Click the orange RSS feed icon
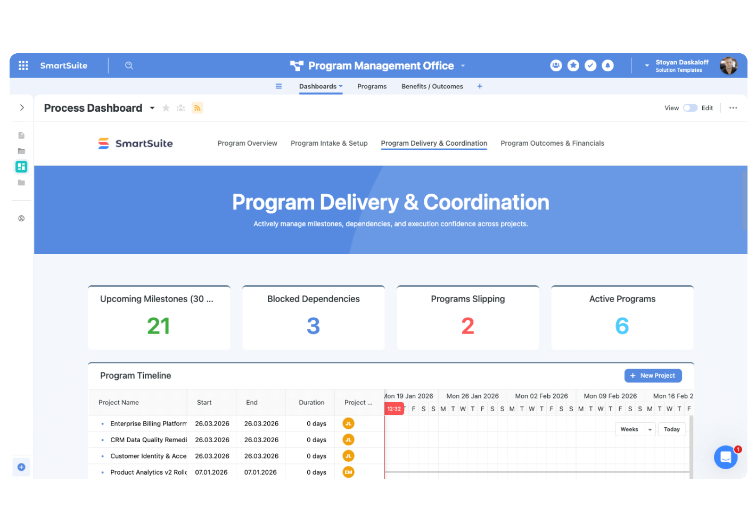 [198, 108]
